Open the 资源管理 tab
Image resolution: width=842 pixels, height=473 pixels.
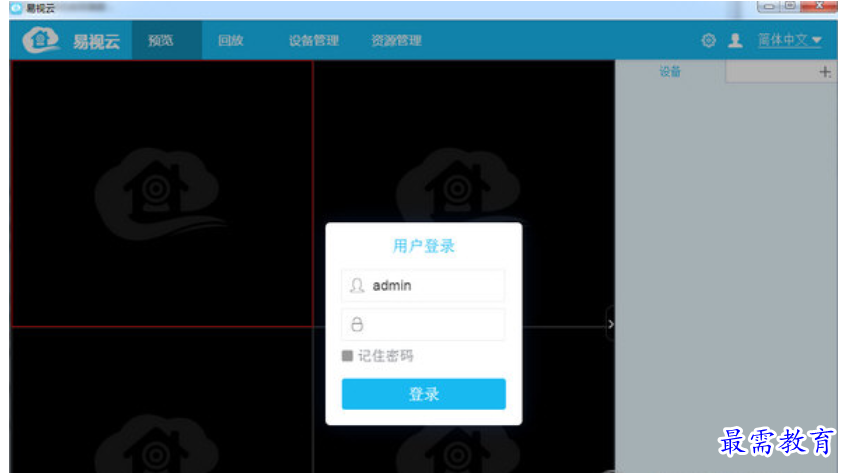point(396,40)
